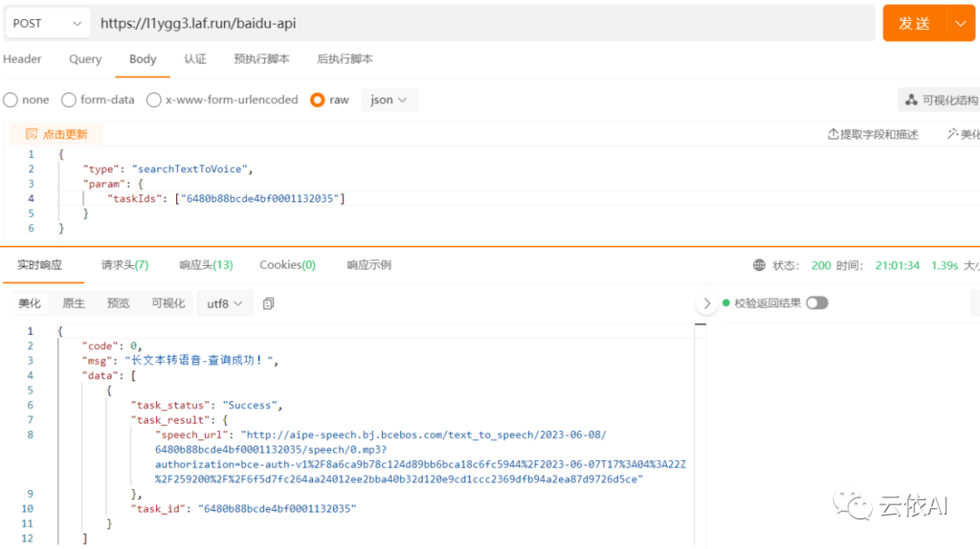Click the copy response icon
This screenshot has width=980, height=549.
[x=269, y=303]
